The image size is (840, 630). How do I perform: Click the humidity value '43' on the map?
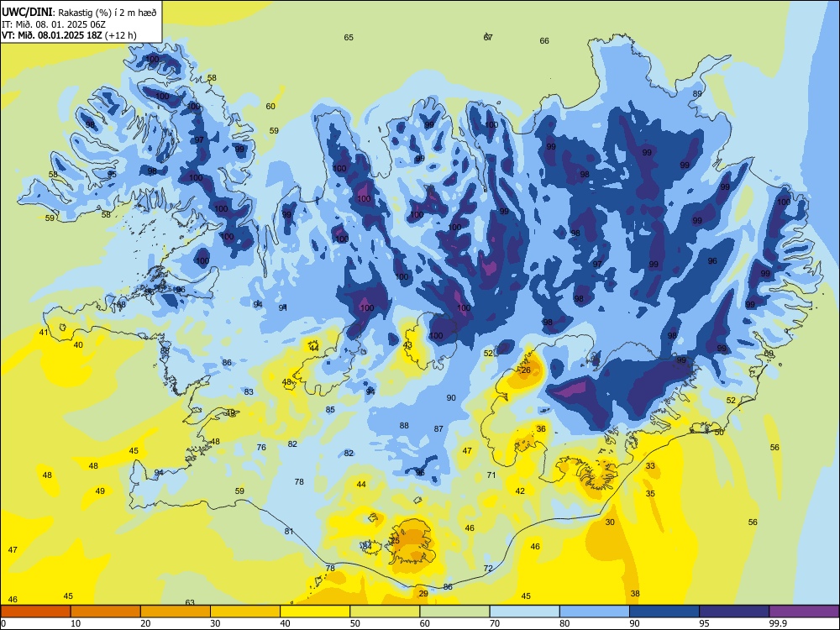[407, 345]
